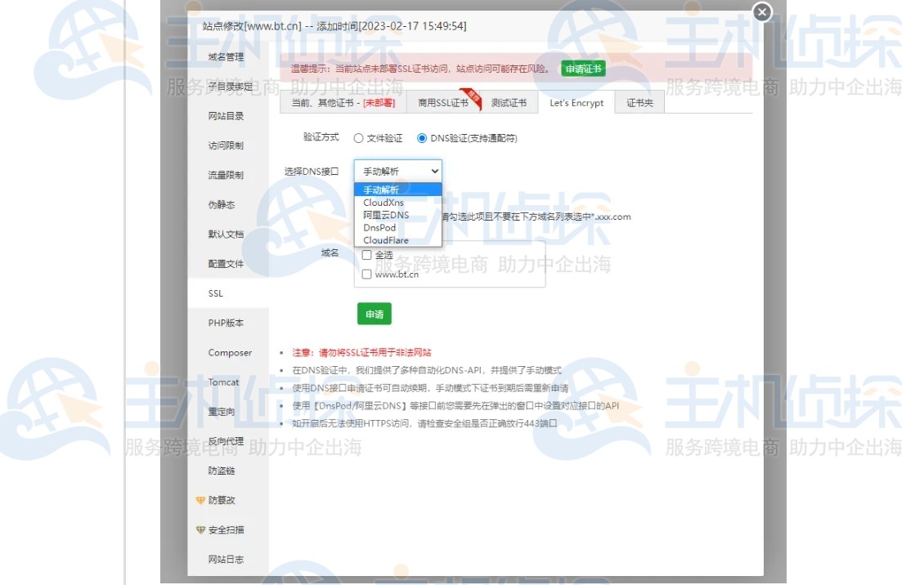924x585 pixels.
Task: Click the crown icon next to 安全扫描
Action: click(x=200, y=530)
